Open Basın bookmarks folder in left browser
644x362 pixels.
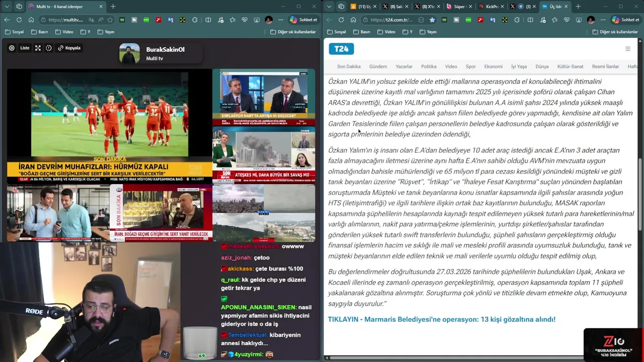point(40,32)
